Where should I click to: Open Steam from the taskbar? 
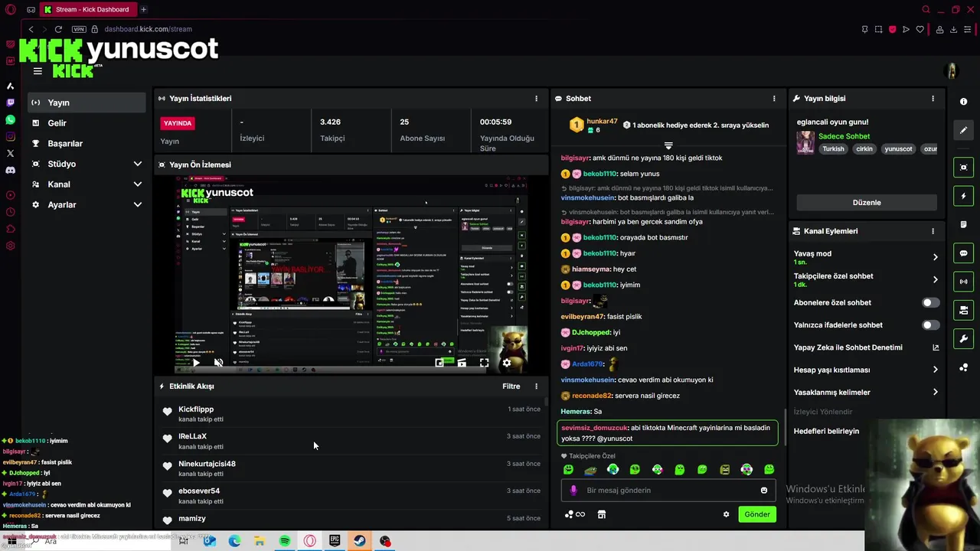[x=360, y=541]
